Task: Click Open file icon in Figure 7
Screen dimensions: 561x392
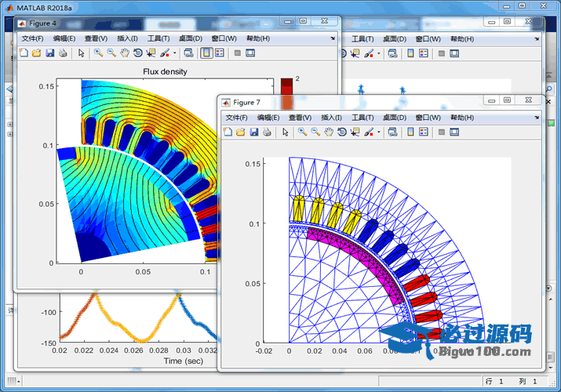Action: (x=241, y=132)
